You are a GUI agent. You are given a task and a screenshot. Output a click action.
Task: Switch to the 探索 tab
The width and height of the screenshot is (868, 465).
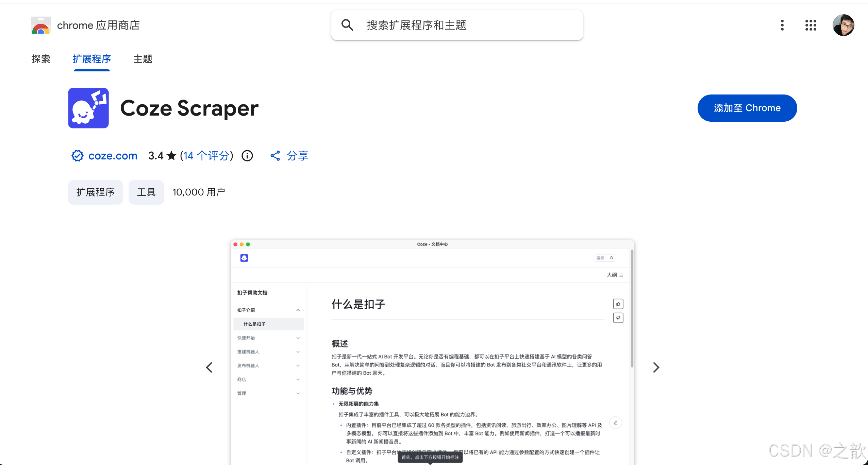pos(41,59)
